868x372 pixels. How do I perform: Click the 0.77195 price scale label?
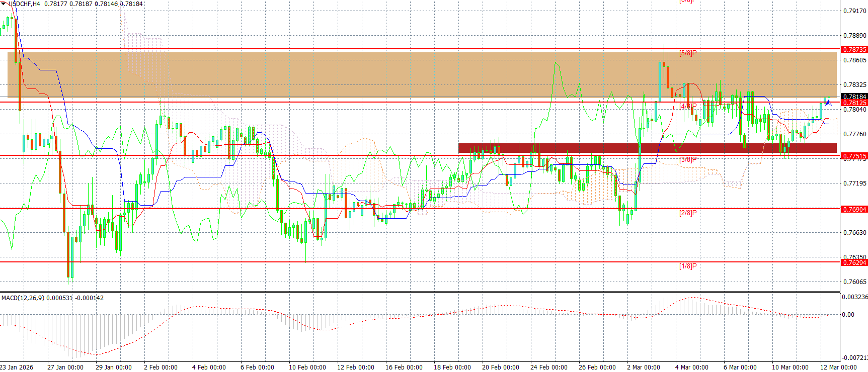click(854, 183)
